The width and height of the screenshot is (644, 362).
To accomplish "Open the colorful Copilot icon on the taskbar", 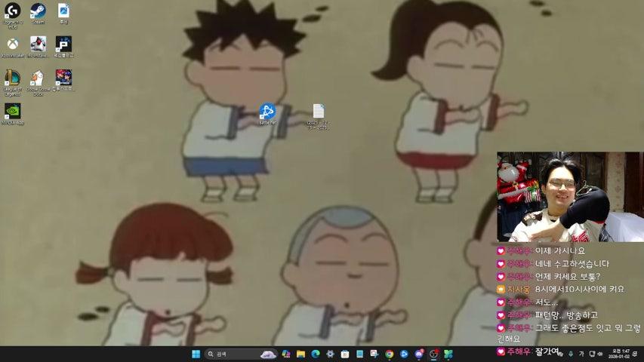I will [286, 354].
